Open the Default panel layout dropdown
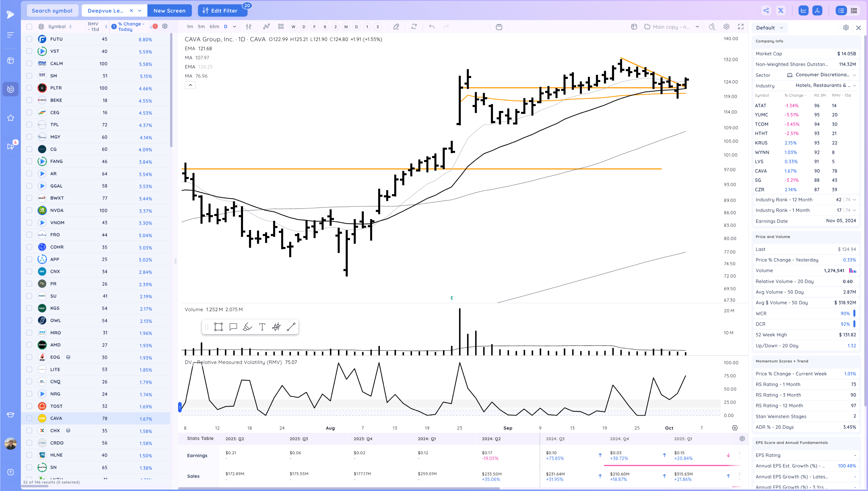The width and height of the screenshot is (868, 491). pyautogui.click(x=769, y=28)
